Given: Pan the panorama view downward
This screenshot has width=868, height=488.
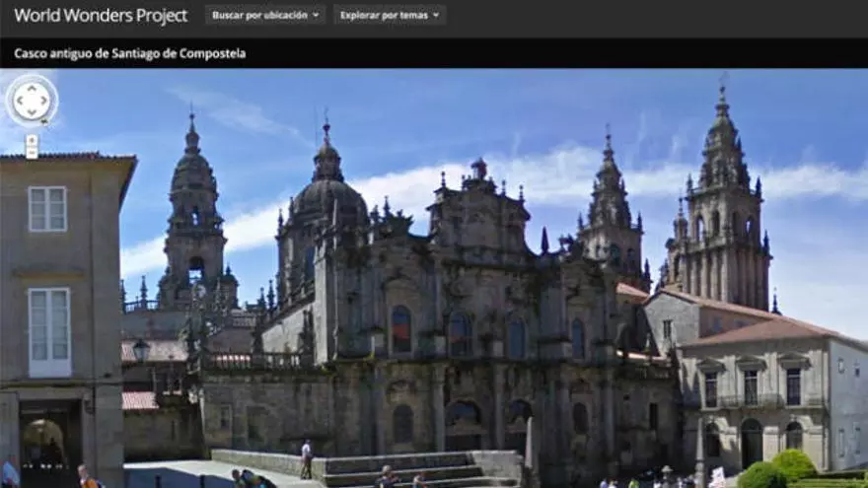Looking at the screenshot, I should point(32,113).
